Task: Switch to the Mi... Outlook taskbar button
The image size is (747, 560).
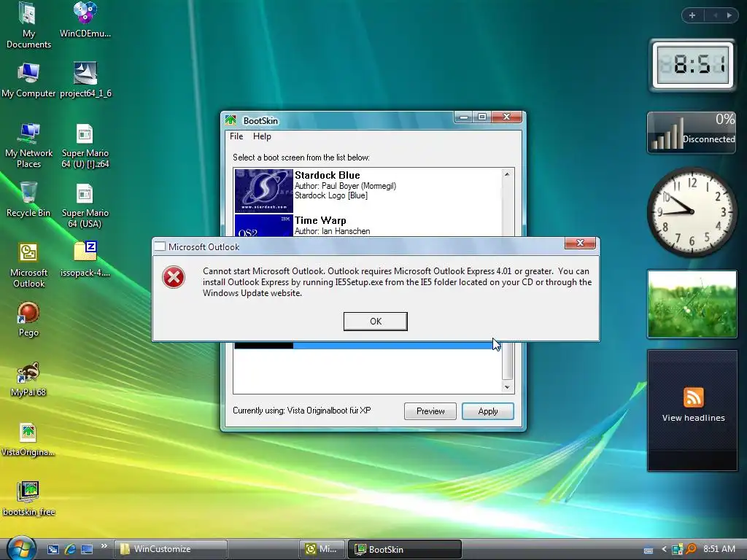Action: [322, 549]
